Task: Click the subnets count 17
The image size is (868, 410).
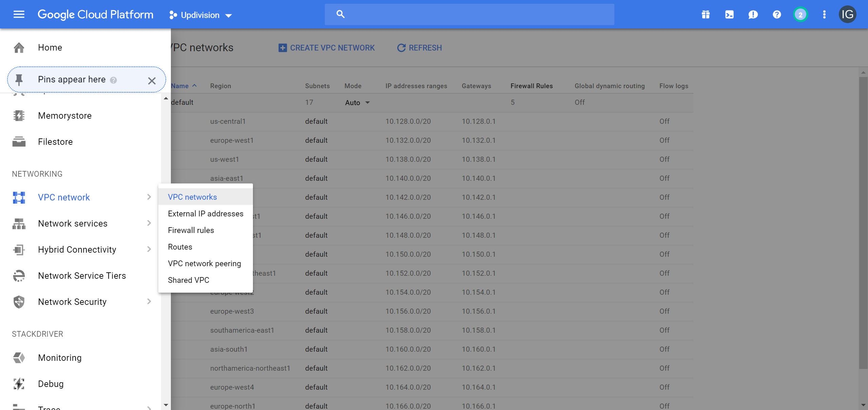Action: [309, 102]
